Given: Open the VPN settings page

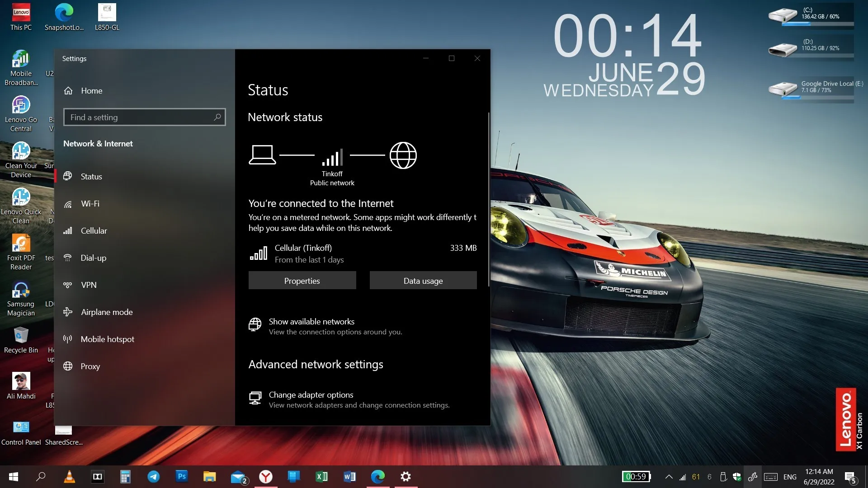Looking at the screenshot, I should point(89,285).
